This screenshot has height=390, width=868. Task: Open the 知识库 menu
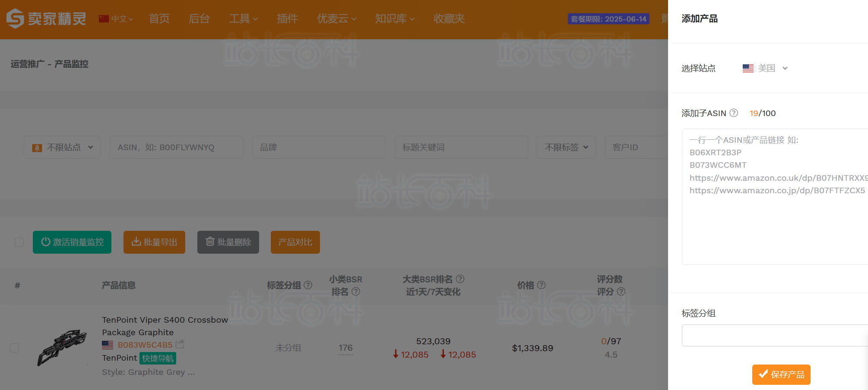pyautogui.click(x=394, y=19)
